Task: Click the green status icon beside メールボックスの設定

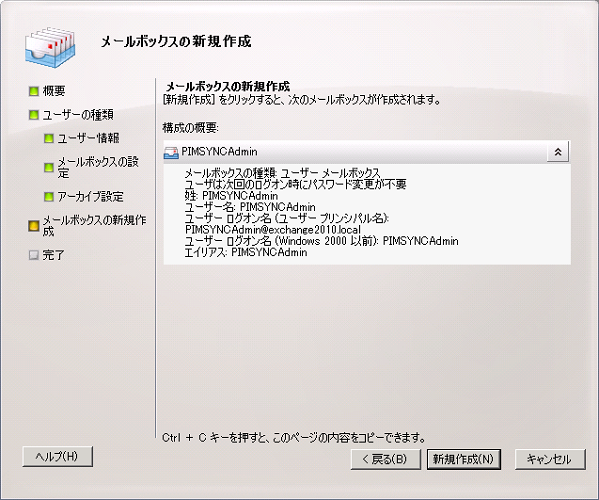Action: point(49,167)
